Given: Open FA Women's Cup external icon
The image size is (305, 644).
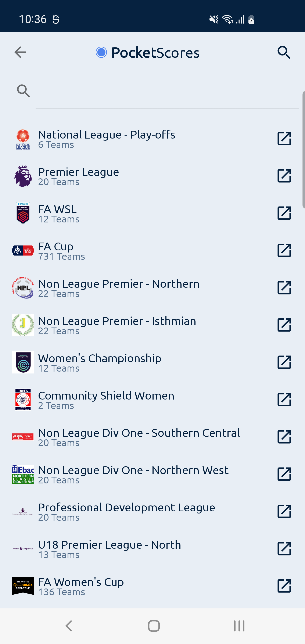Looking at the screenshot, I should (284, 586).
